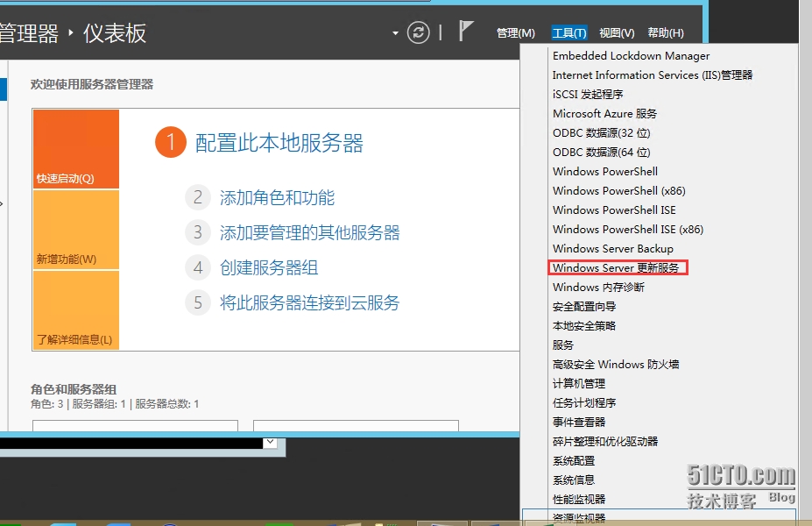The width and height of the screenshot is (812, 526).
Task: Click 创建服务器组 link
Action: pos(269,268)
